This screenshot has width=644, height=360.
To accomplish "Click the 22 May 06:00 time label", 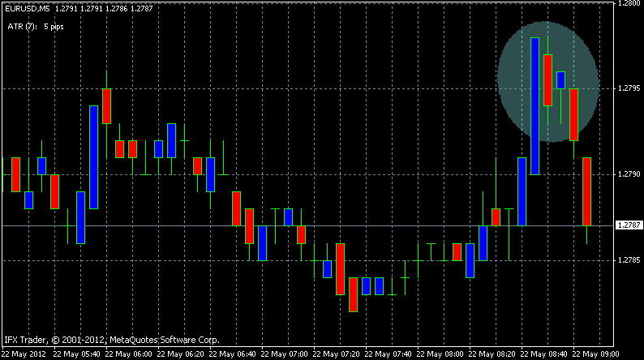I will pyautogui.click(x=128, y=354).
